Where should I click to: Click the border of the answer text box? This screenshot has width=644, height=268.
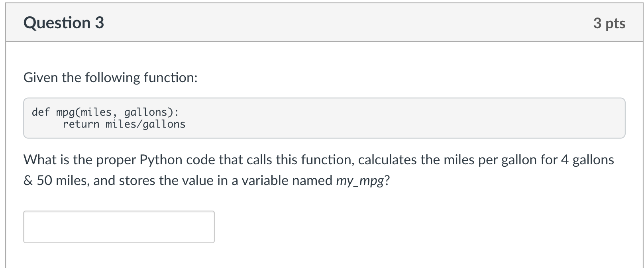[119, 212]
